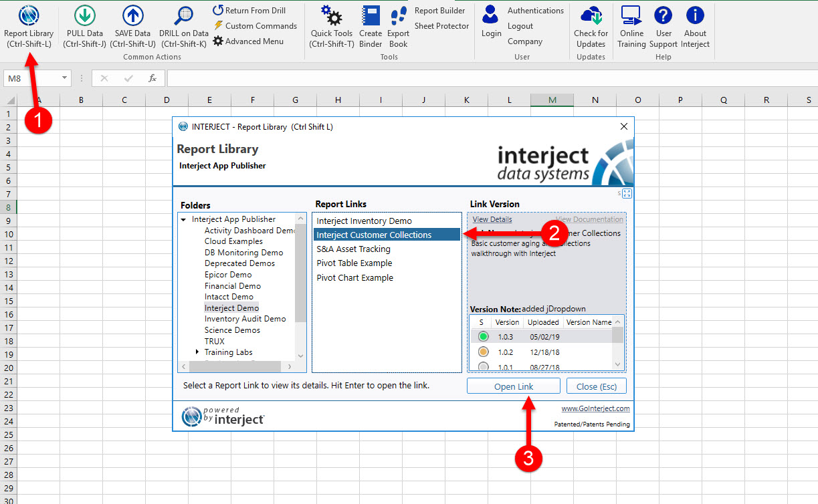Select the Deprecated Demos folder

239,263
